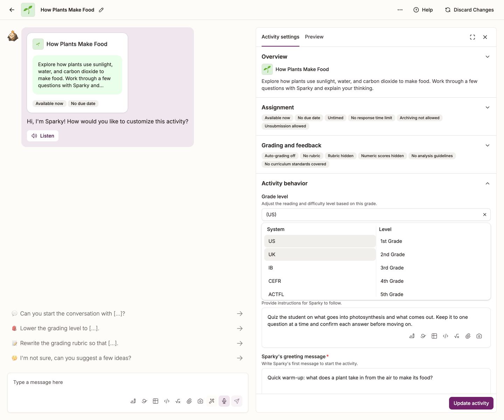
Task: Choose the IB grading system
Action: [320, 268]
